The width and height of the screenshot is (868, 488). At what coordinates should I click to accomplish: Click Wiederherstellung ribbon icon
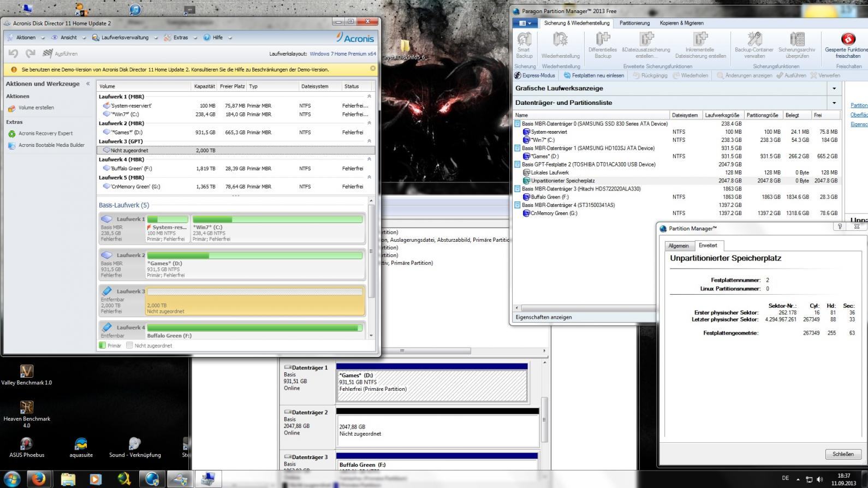coord(561,45)
